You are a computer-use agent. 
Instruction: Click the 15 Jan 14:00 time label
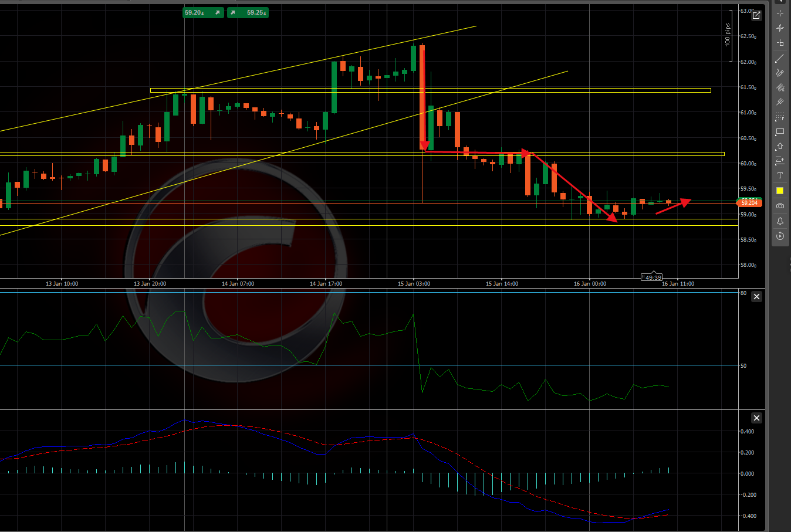(502, 284)
